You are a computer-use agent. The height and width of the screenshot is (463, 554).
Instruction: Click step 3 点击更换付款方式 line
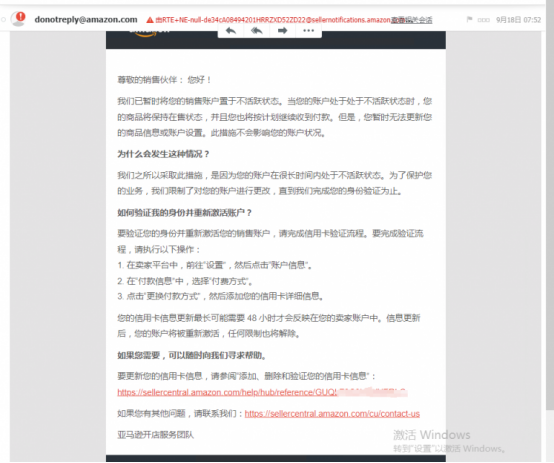point(220,296)
